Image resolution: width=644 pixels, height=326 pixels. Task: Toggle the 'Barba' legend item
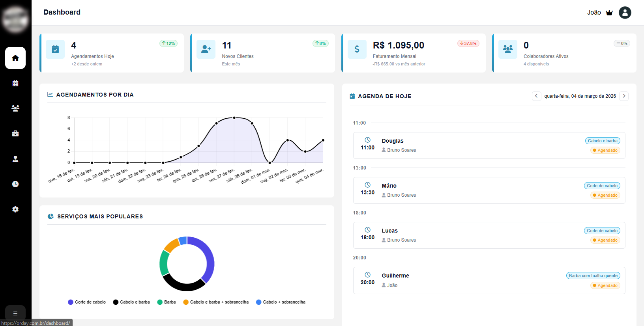[x=167, y=302]
